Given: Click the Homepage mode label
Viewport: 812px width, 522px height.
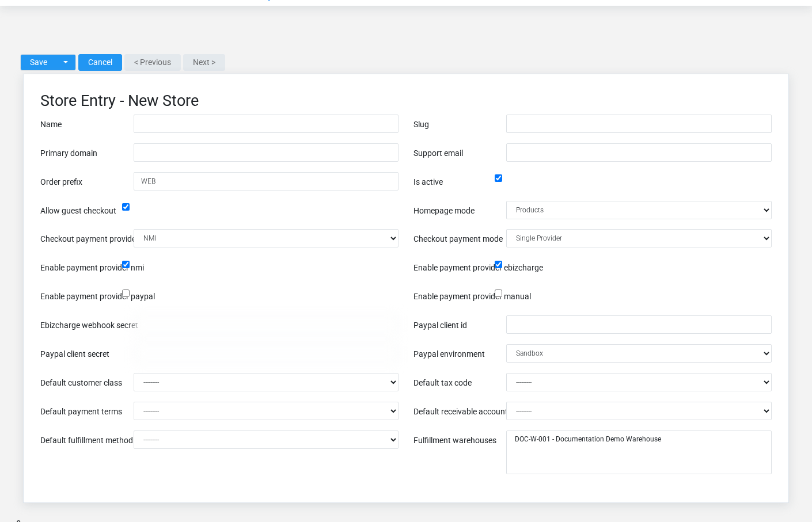Looking at the screenshot, I should (444, 211).
